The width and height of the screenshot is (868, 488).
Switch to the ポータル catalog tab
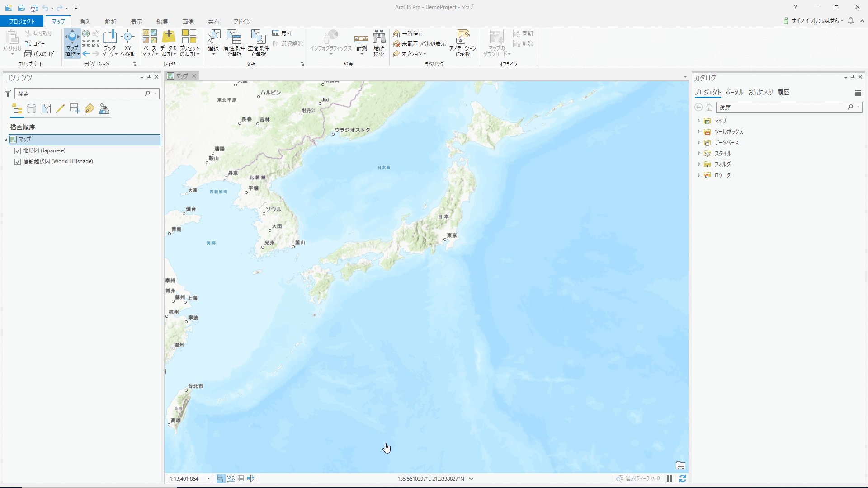coord(734,92)
